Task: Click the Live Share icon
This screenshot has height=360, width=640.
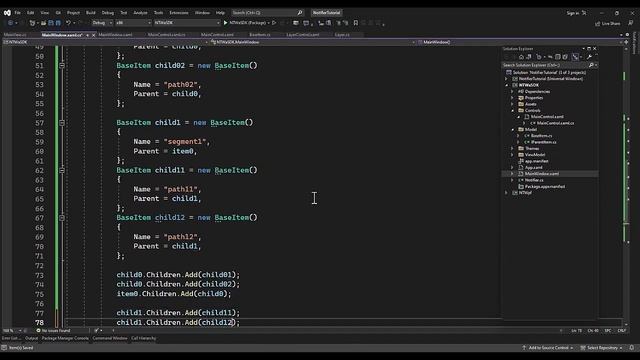Action: click(x=598, y=24)
